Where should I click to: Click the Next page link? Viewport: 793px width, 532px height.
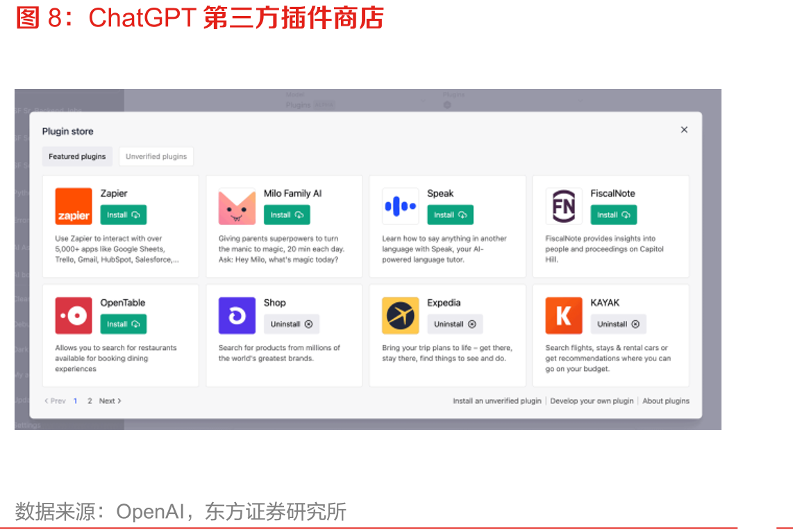coord(110,401)
